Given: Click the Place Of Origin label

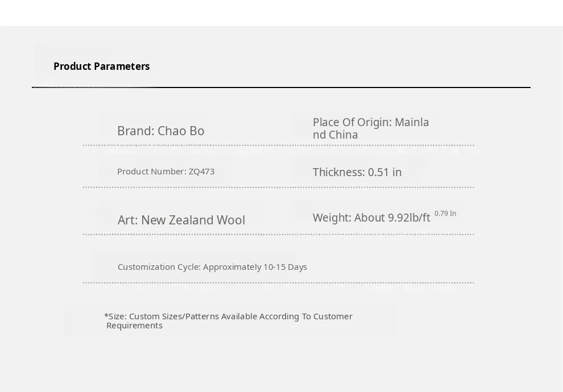Looking at the screenshot, I should 352,122.
